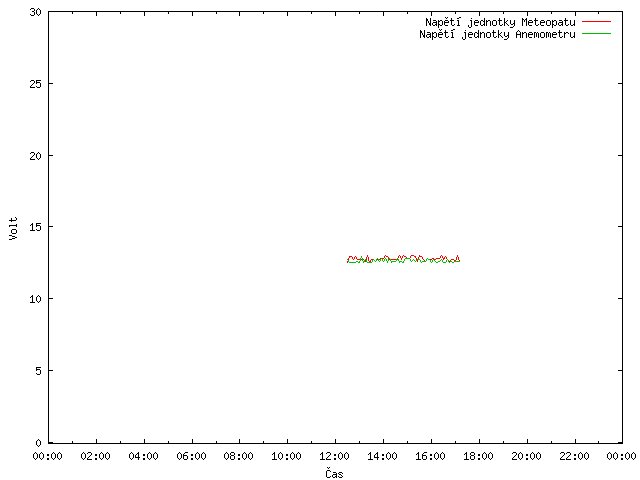This screenshot has width=640, height=480.
Task: Click the 06:00 time tick label
Action: pos(191,456)
